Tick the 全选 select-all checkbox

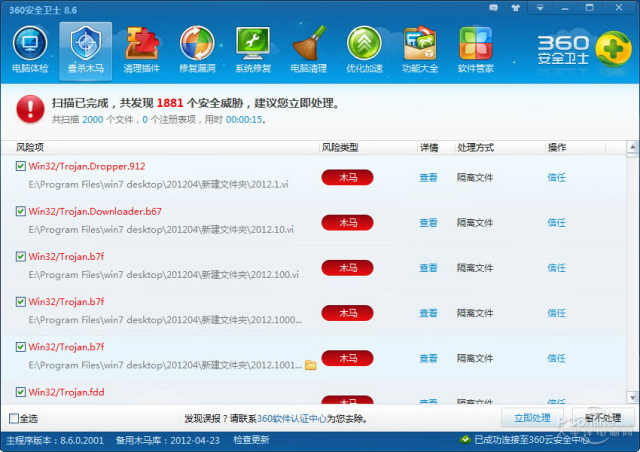point(13,418)
